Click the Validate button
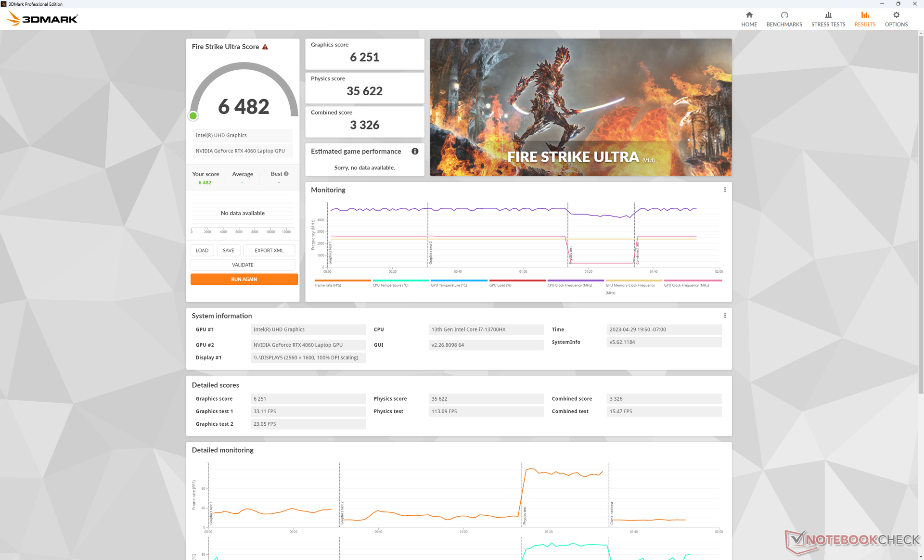The height and width of the screenshot is (560, 924). (x=243, y=265)
